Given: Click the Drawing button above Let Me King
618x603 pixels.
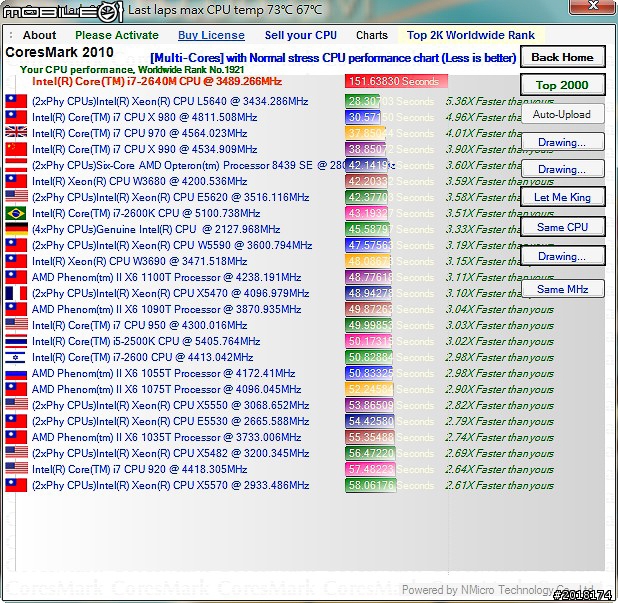Looking at the screenshot, I should 562,169.
